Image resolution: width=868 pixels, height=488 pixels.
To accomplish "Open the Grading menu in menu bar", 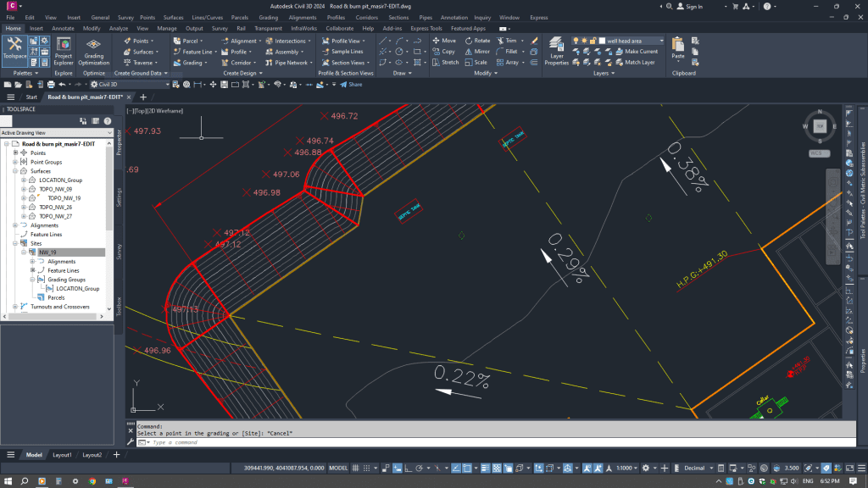I will click(268, 17).
